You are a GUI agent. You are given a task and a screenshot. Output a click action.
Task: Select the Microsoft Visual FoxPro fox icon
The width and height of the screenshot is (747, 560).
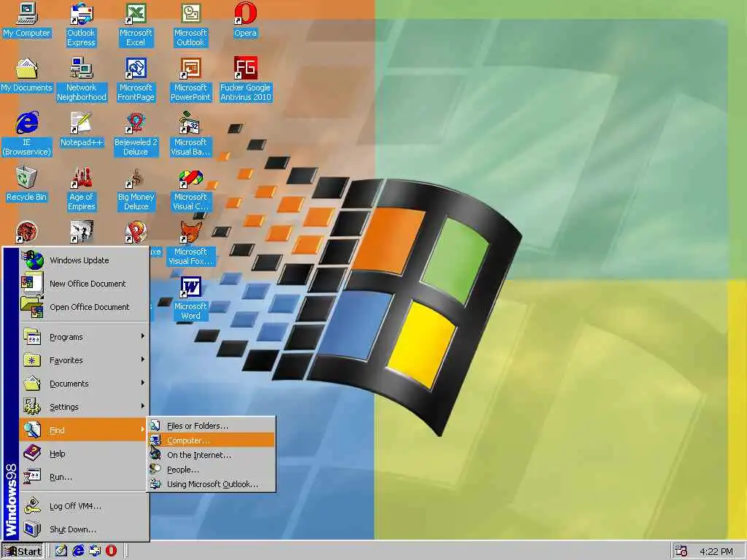[190, 233]
